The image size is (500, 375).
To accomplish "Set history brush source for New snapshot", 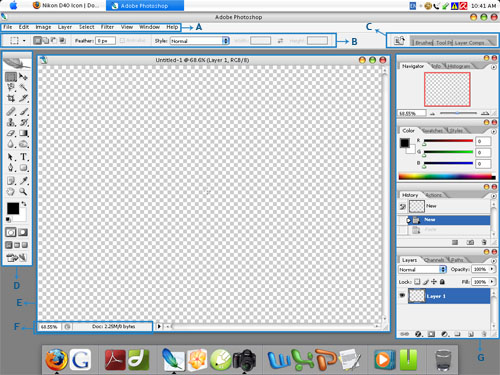I will pos(403,207).
